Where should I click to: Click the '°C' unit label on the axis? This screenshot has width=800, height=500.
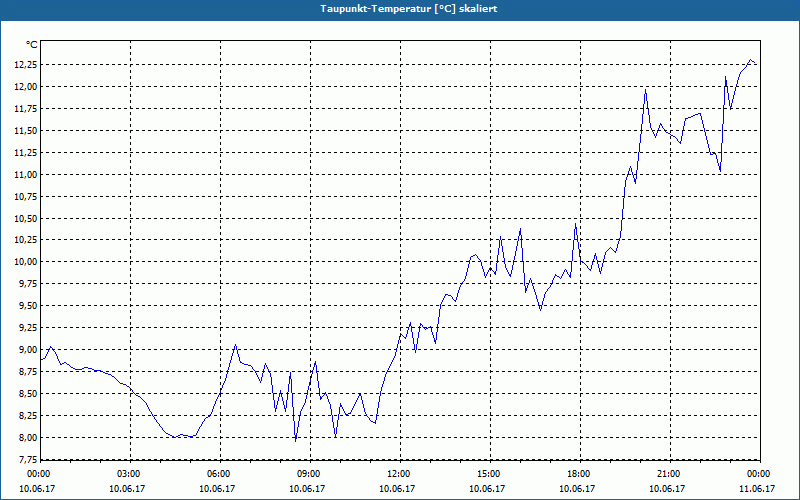click(32, 45)
